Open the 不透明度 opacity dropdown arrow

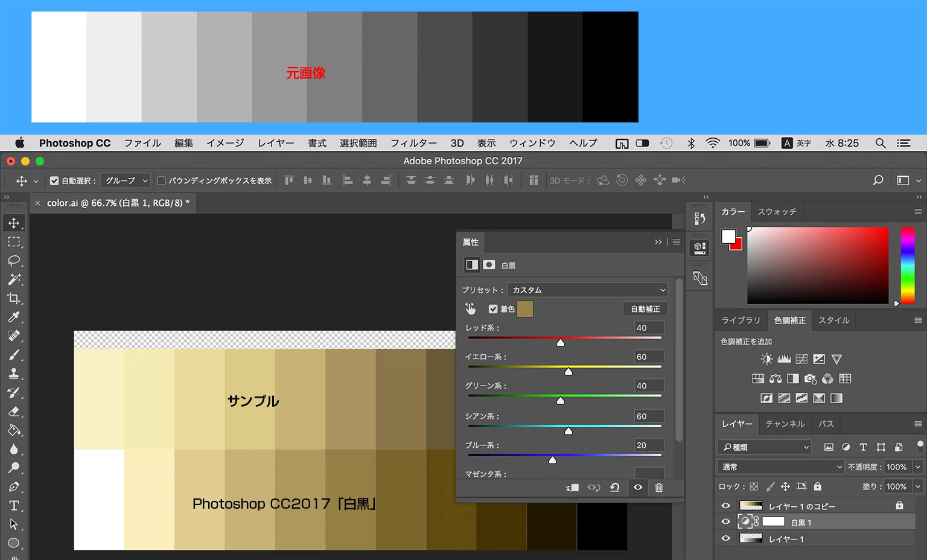point(918,466)
